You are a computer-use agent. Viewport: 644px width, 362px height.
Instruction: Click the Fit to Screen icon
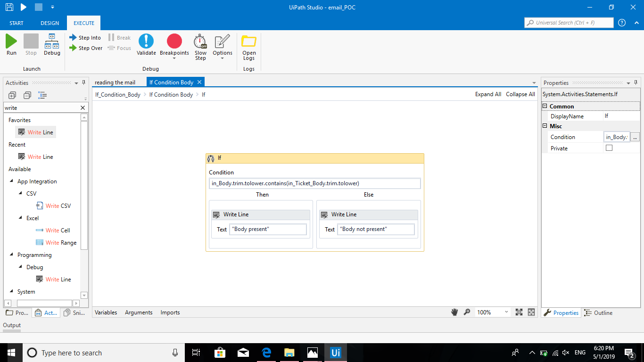pos(519,312)
